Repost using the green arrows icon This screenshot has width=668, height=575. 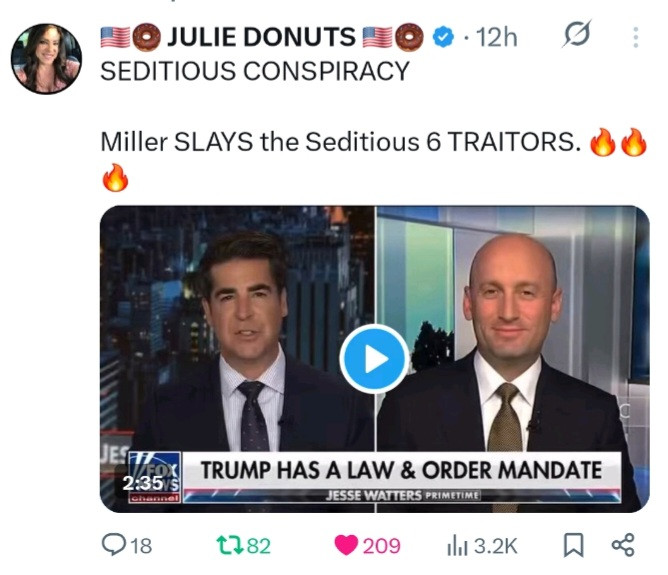tap(229, 545)
